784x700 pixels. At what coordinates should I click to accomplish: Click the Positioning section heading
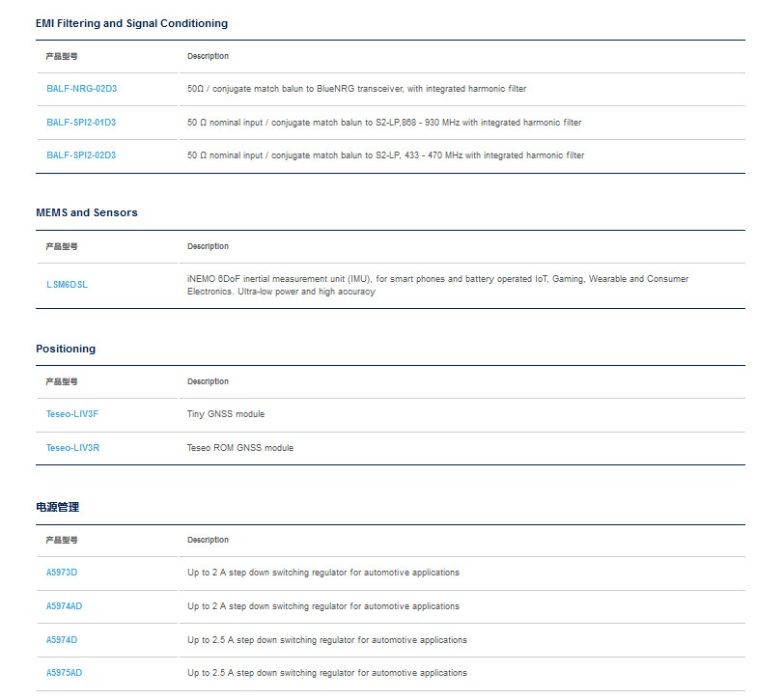[66, 349]
